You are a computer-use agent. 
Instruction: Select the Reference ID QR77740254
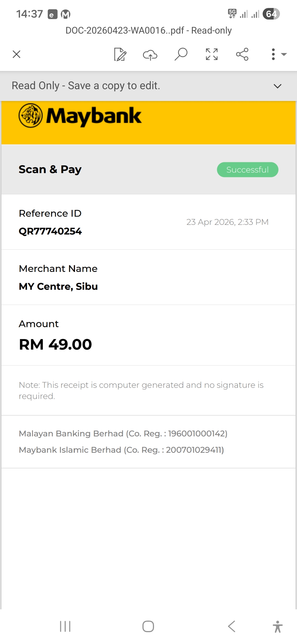(x=50, y=231)
